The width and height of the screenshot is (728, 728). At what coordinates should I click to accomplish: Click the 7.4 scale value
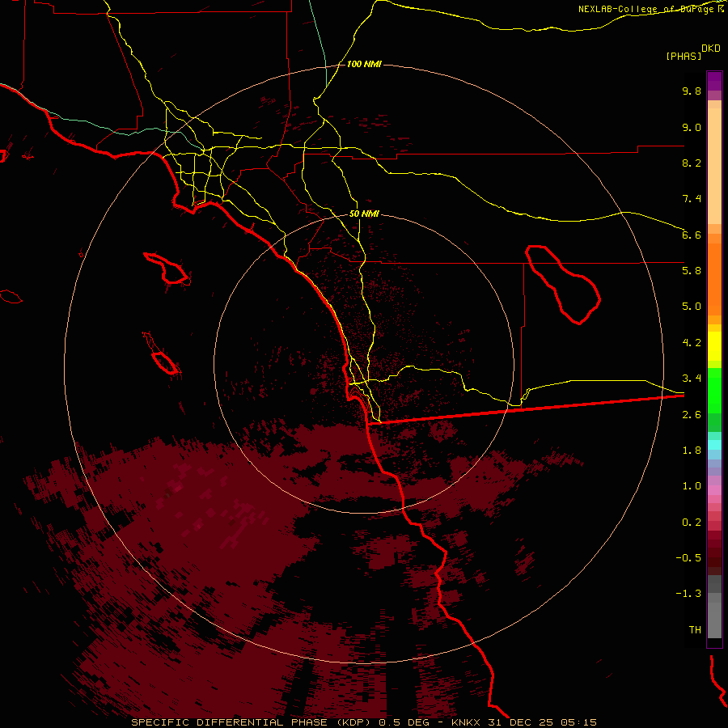(x=692, y=199)
